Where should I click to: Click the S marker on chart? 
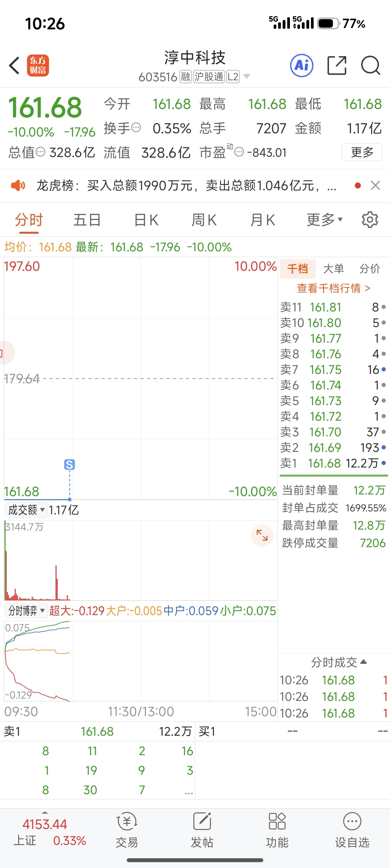tap(69, 465)
